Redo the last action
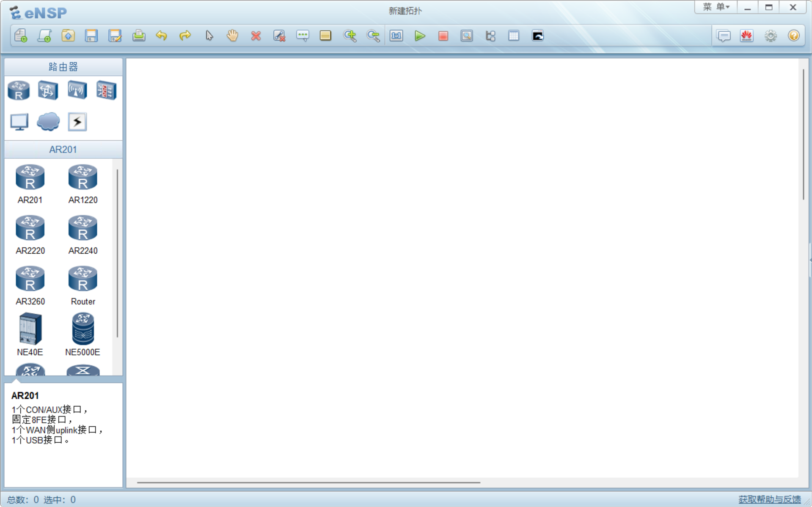The width and height of the screenshot is (812, 507). point(185,36)
